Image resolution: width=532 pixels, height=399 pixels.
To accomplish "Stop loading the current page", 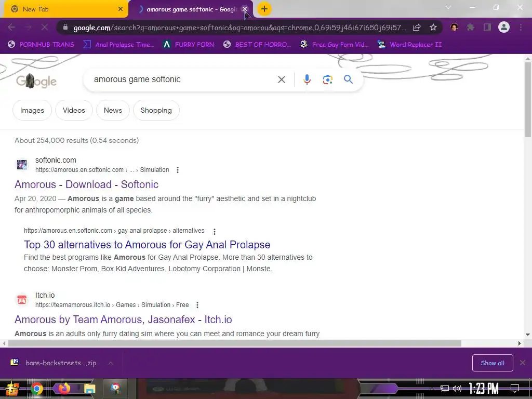I will click(45, 28).
